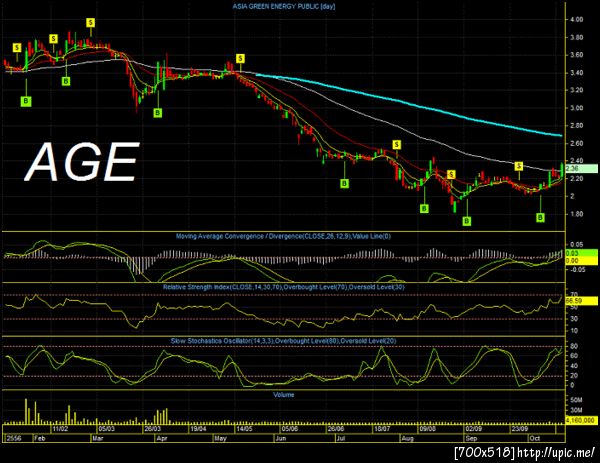Image resolution: width=600 pixels, height=463 pixels.
Task: Click the Moving Average Convergence / Divergence panel title
Action: point(283,236)
